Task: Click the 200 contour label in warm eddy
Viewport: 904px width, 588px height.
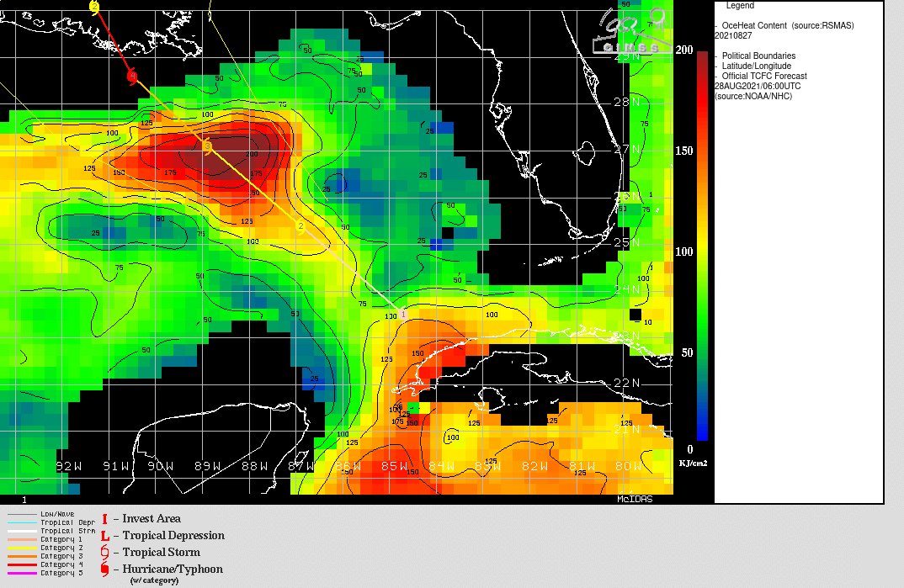Action: (252, 155)
